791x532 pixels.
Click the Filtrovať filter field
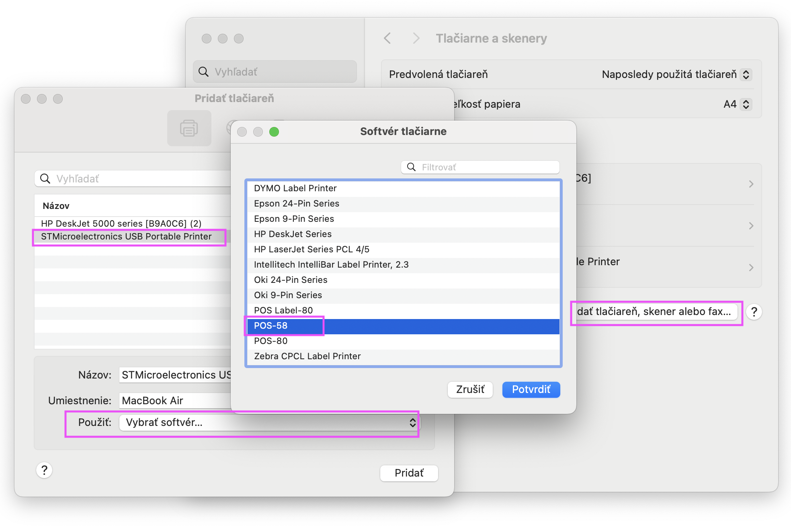480,167
